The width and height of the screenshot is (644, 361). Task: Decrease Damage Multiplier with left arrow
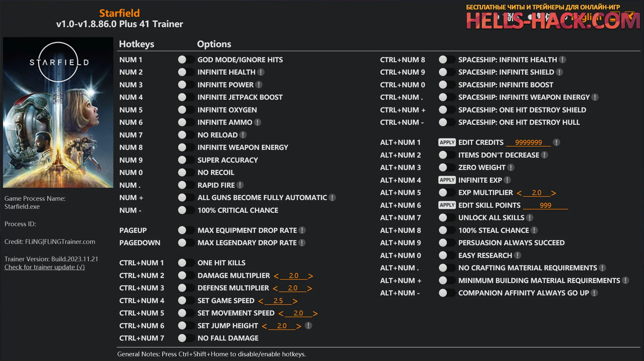pyautogui.click(x=276, y=276)
